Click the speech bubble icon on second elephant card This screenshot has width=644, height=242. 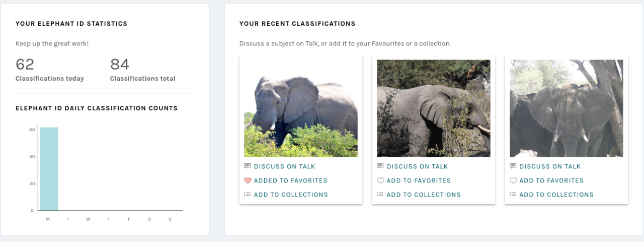(x=380, y=166)
